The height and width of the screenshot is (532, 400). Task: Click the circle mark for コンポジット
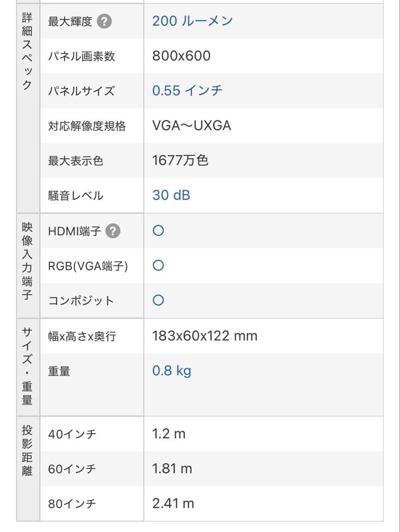point(158,300)
